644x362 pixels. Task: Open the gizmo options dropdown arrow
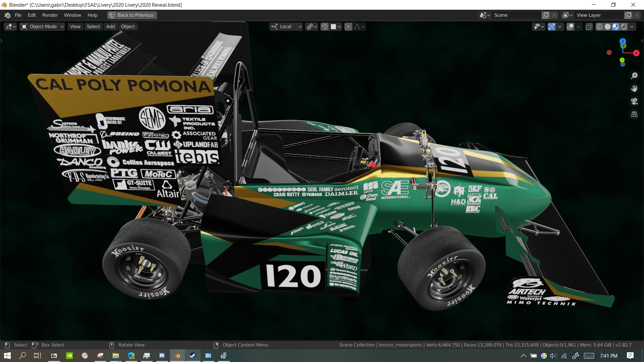559,26
